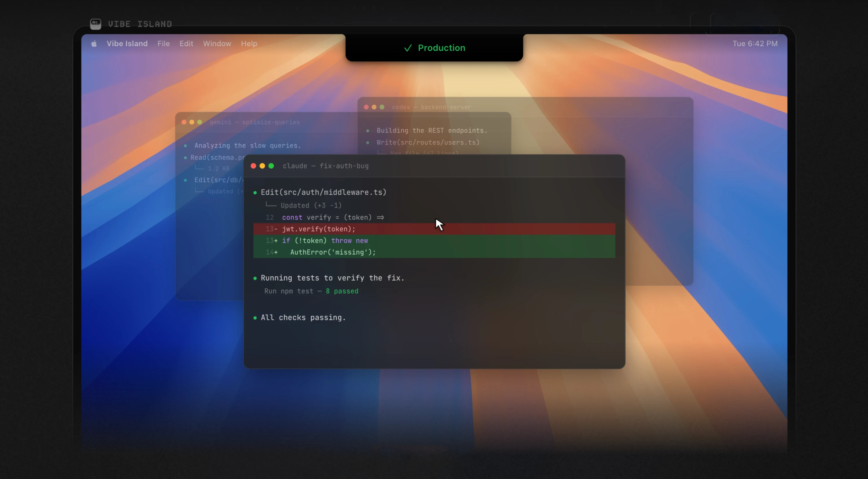Click the Edit(src/auth/middleware.ts) entry

coord(323,192)
